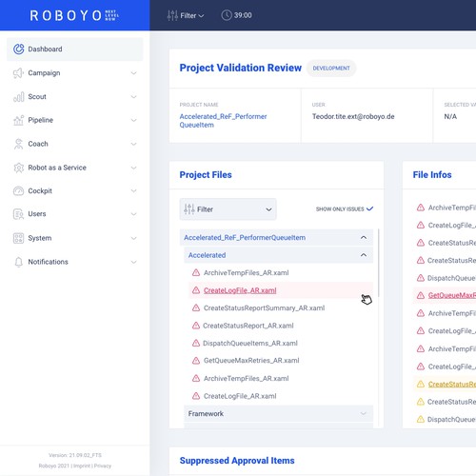This screenshot has height=476, width=476.
Task: Click yellow warning icon beside File Infos CreateStatusRe link
Action: 421,384
